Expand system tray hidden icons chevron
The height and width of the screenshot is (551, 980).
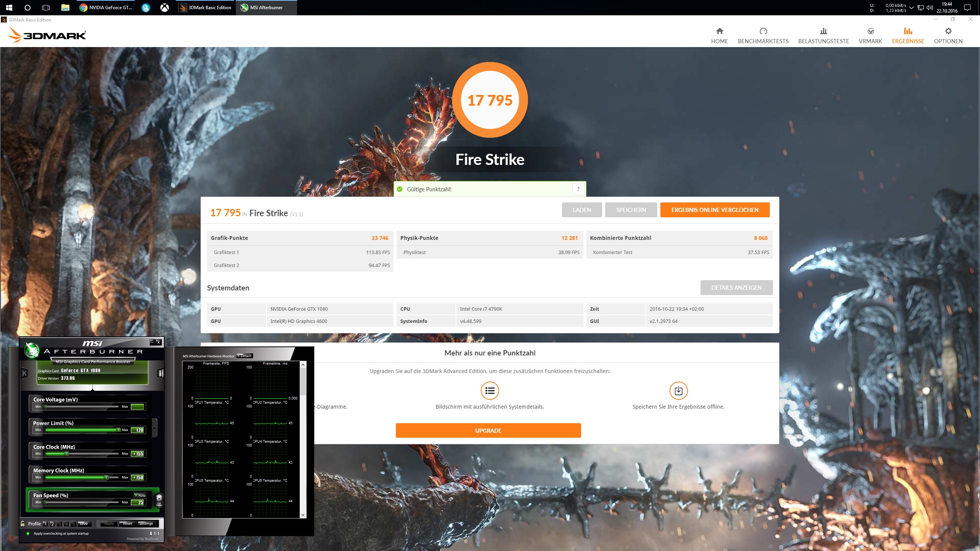911,8
